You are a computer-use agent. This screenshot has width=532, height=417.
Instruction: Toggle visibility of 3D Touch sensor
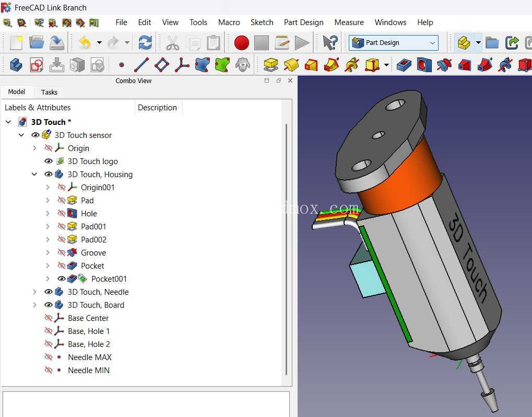[36, 135]
